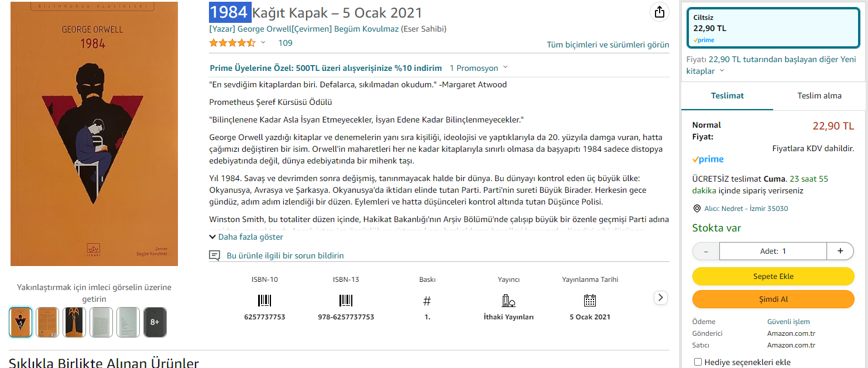Screen dimensions: 868x368
Task: Decrease quantity with the minus button
Action: point(706,251)
